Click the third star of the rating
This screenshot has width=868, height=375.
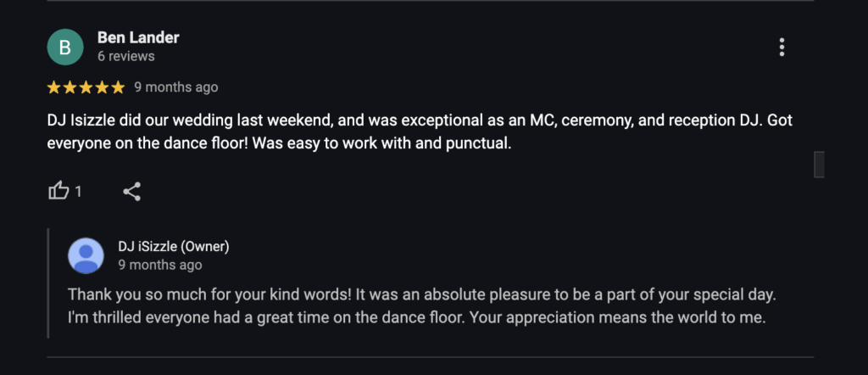(86, 87)
